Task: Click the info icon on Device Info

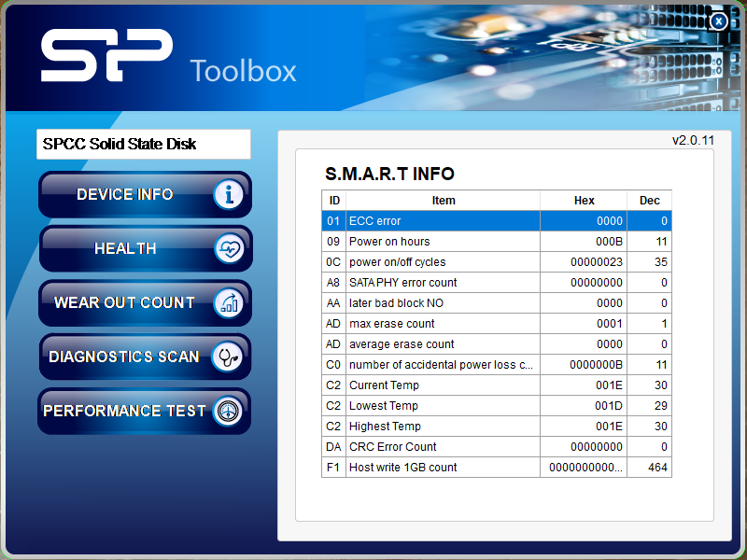Action: point(229,194)
